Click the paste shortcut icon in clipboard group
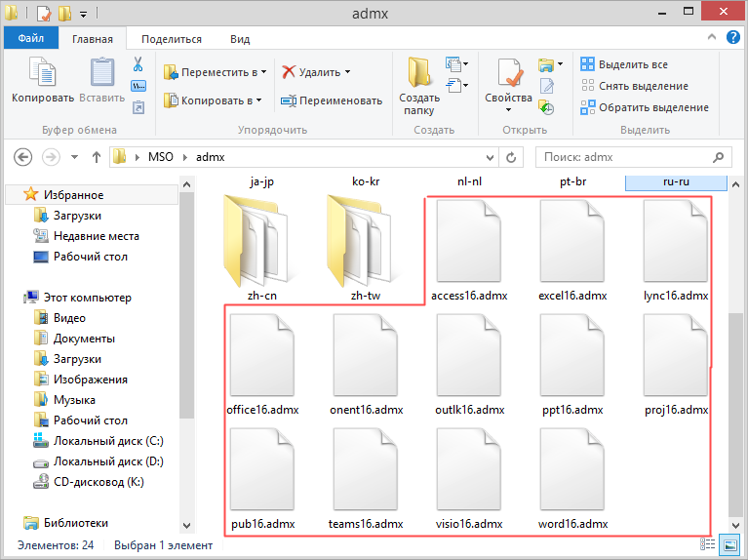 (138, 107)
